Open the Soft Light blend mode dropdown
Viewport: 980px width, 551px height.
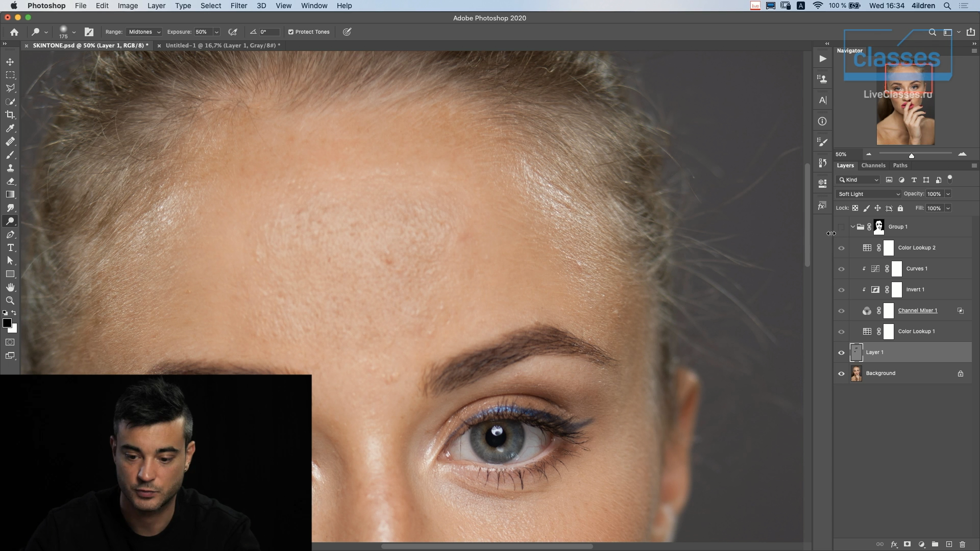pyautogui.click(x=869, y=194)
